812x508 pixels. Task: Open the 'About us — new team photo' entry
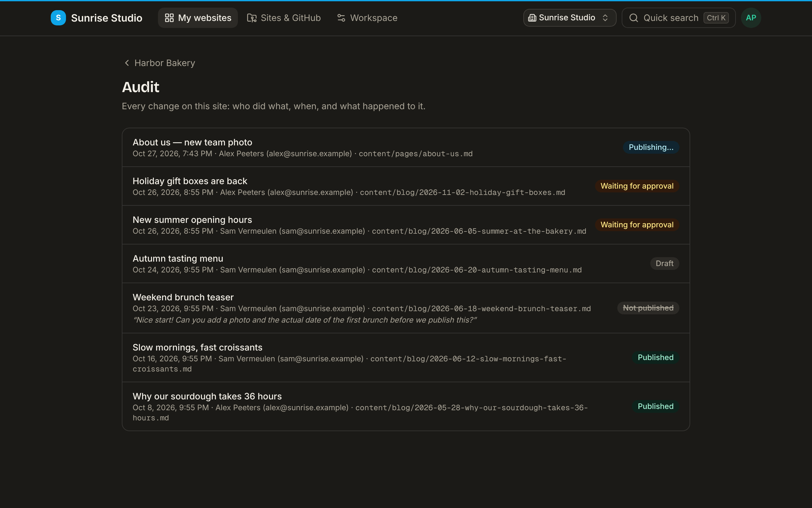point(406,148)
